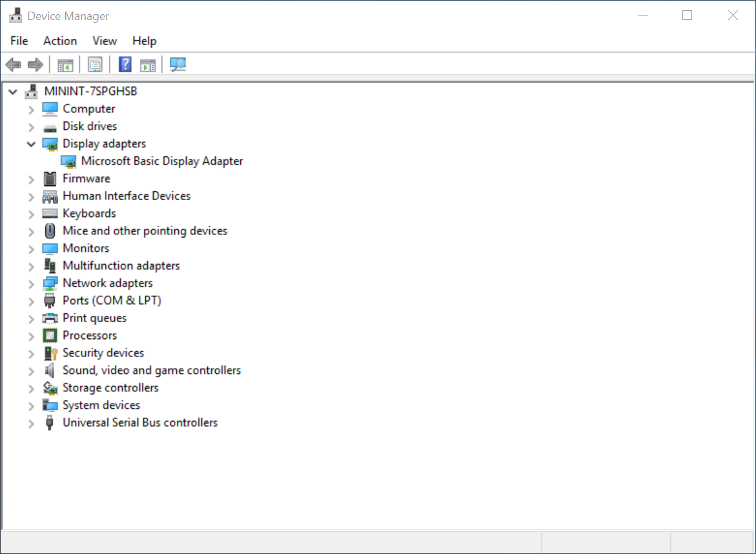Expand the Network adapters category
This screenshot has width=756, height=554.
[x=32, y=284]
